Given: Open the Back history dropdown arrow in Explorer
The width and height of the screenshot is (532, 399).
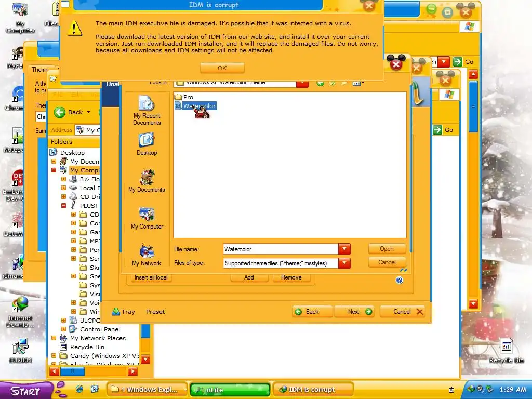Looking at the screenshot, I should [88, 112].
